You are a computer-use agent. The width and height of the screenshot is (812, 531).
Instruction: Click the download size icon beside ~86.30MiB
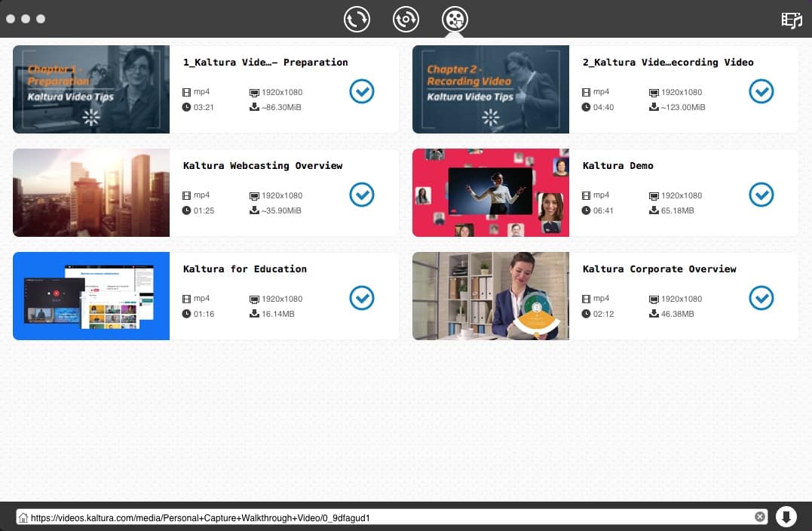click(254, 107)
